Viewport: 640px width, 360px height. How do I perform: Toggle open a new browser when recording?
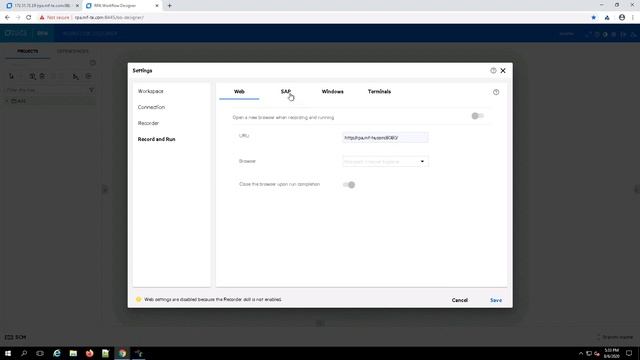pyautogui.click(x=477, y=116)
